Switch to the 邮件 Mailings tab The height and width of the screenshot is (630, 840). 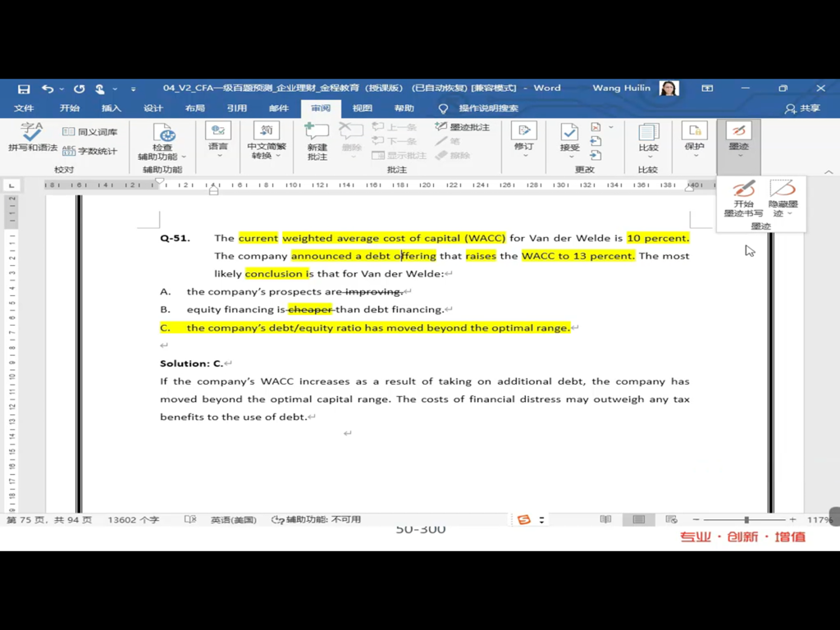[279, 108]
